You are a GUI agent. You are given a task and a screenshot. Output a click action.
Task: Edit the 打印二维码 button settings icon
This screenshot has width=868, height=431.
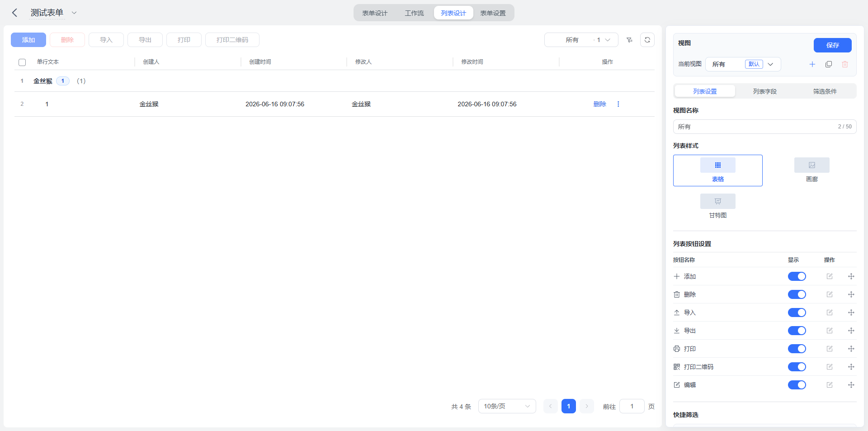click(x=830, y=367)
